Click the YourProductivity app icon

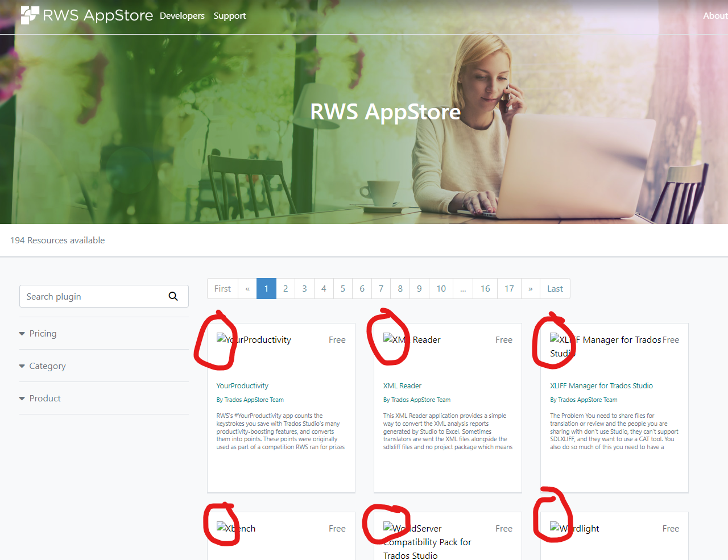pos(220,339)
